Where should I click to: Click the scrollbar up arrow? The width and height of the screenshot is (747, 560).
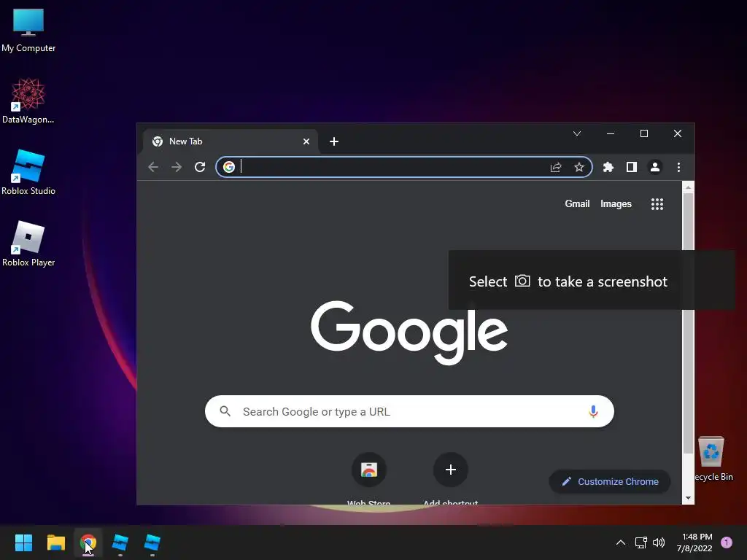pos(688,187)
